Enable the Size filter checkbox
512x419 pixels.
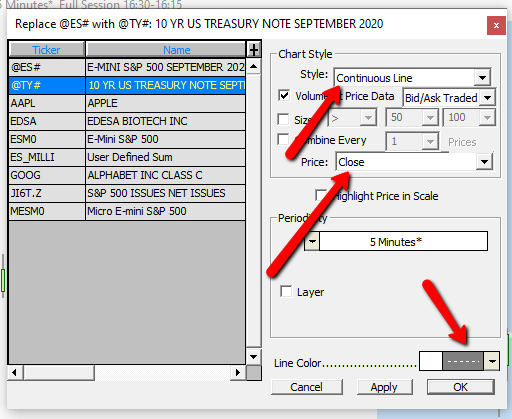tap(283, 119)
